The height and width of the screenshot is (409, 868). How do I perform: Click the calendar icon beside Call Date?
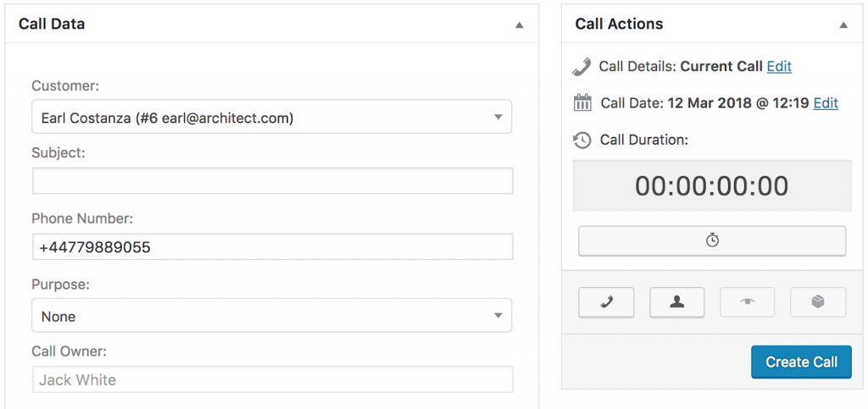(582, 103)
